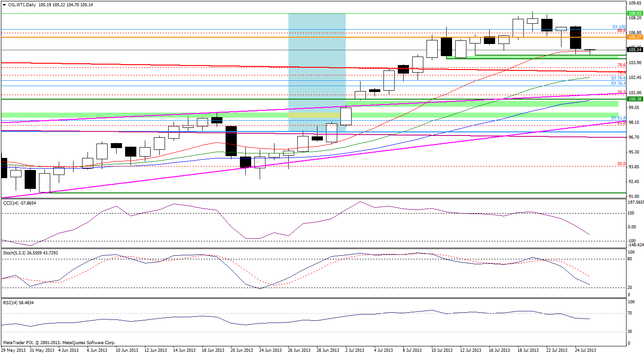
Task: Select the green 108.65 price label
Action: click(635, 14)
